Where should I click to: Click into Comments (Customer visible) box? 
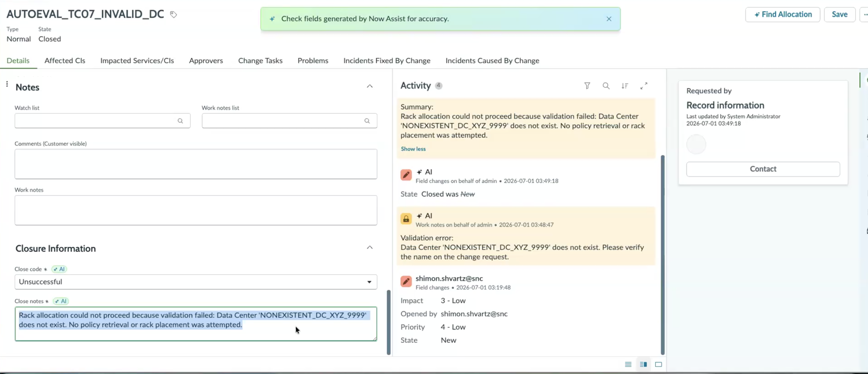196,164
